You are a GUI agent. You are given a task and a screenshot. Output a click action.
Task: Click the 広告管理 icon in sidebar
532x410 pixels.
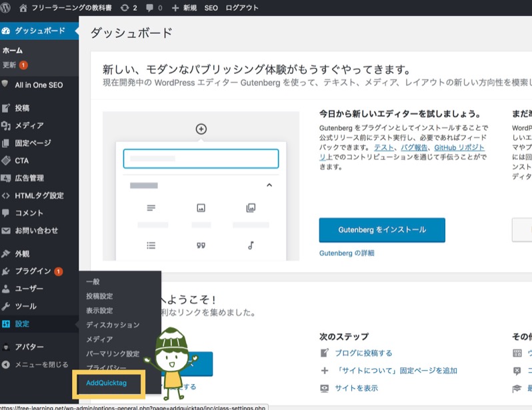pyautogui.click(x=6, y=178)
